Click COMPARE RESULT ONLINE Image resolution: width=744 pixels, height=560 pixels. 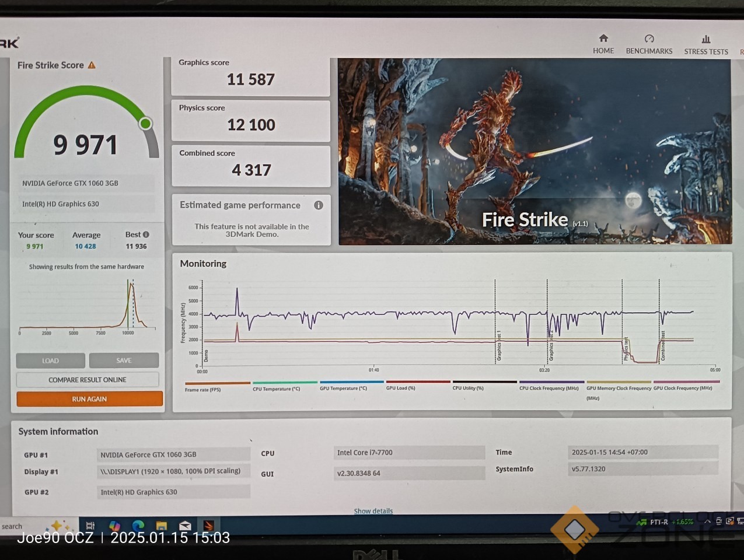[x=88, y=380]
